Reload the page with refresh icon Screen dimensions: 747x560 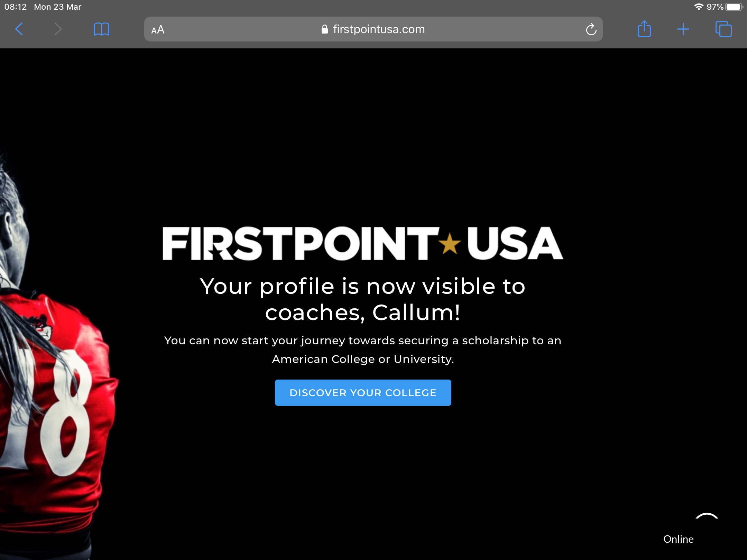pyautogui.click(x=591, y=29)
